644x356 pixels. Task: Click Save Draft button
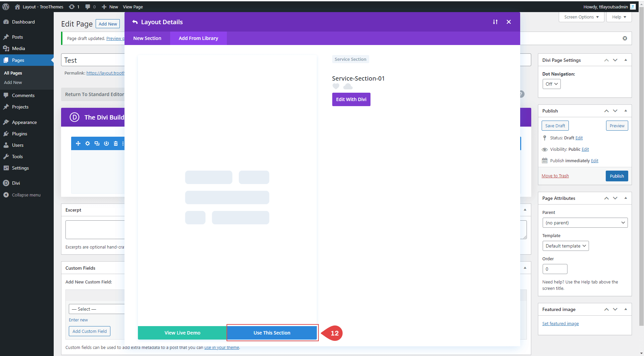pos(555,126)
